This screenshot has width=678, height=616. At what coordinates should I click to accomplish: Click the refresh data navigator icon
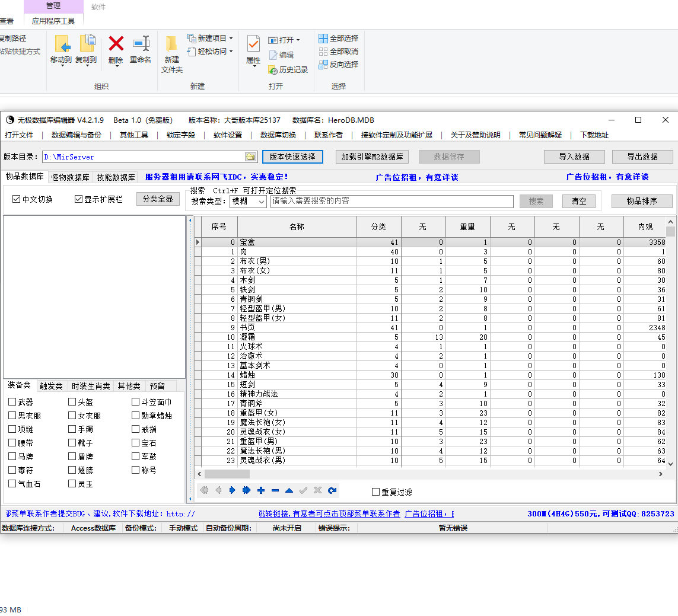332,490
